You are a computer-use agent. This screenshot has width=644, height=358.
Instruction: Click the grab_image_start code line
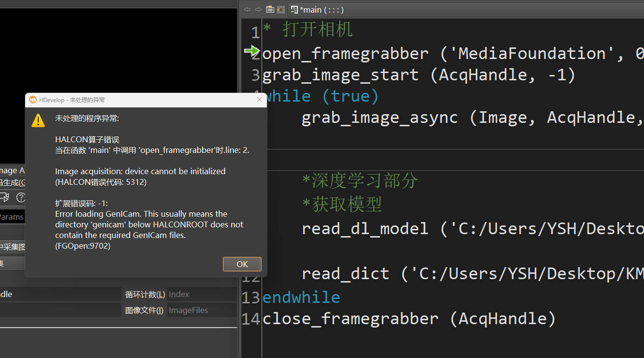point(419,75)
